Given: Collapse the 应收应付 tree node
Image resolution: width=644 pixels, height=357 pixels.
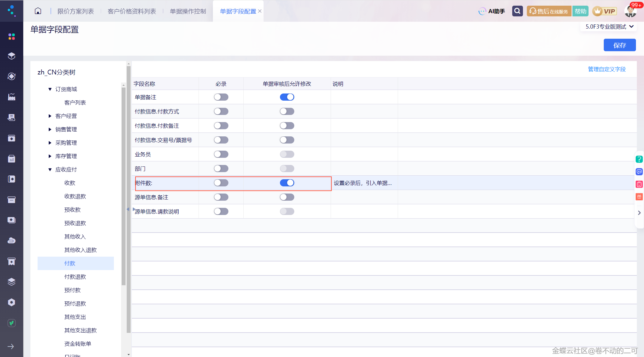Looking at the screenshot, I should click(50, 170).
